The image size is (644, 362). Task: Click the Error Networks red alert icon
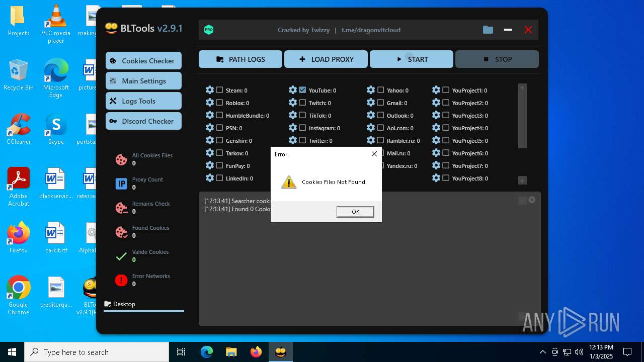click(x=121, y=280)
